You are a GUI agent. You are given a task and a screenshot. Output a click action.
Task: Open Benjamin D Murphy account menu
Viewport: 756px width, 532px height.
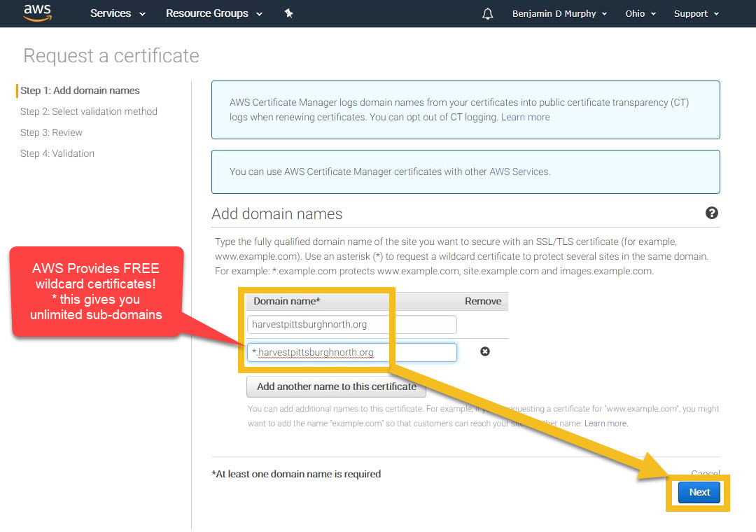click(x=559, y=13)
